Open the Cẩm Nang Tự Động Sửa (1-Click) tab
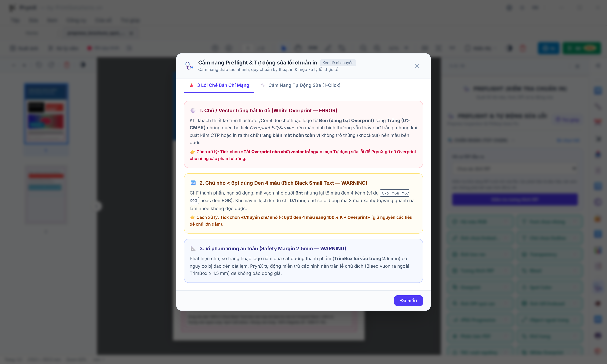Viewport: 607px width, 364px height. pos(300,85)
